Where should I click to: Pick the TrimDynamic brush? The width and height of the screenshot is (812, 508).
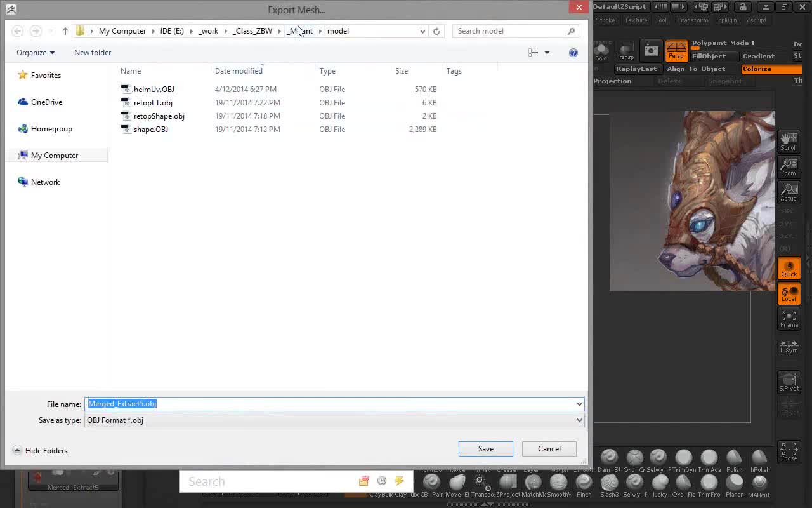684,462
